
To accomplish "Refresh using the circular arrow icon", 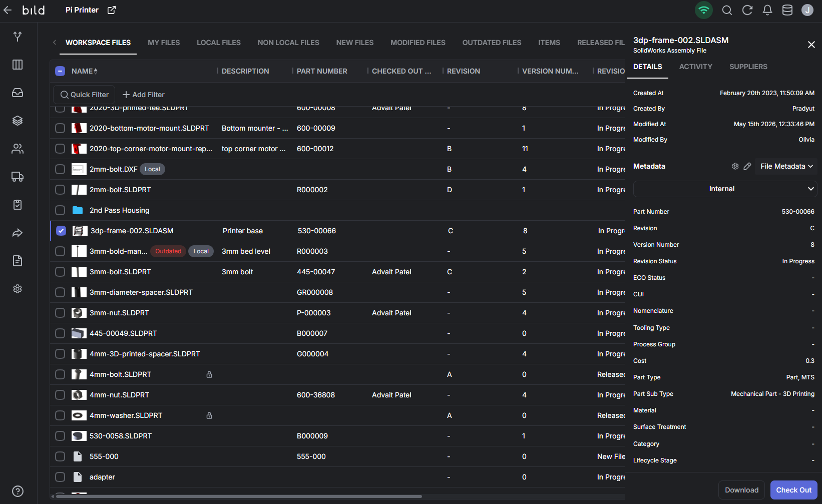I will [x=747, y=10].
